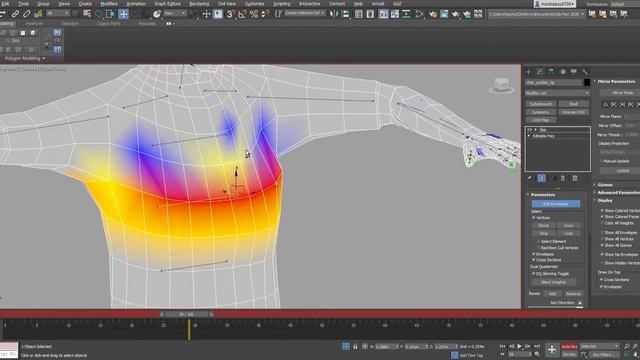This screenshot has width=640, height=360.
Task: Open the selection filter dropdown
Action: click(58, 13)
